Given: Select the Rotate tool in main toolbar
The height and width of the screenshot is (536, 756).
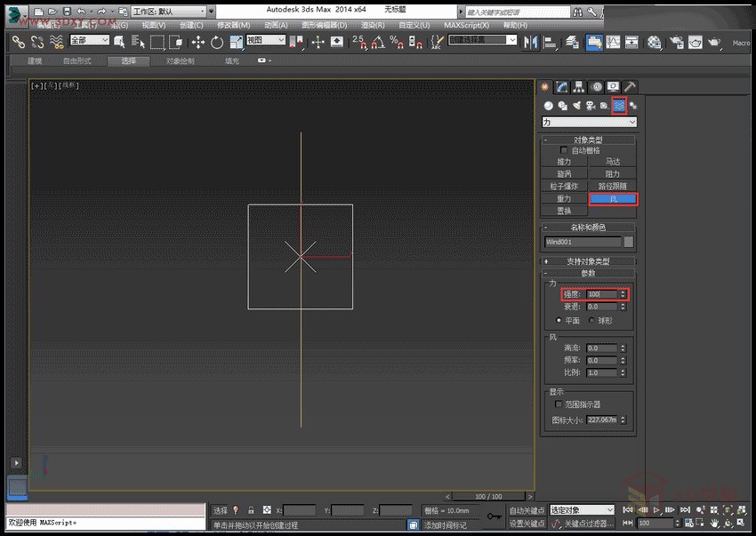Looking at the screenshot, I should pos(216,42).
